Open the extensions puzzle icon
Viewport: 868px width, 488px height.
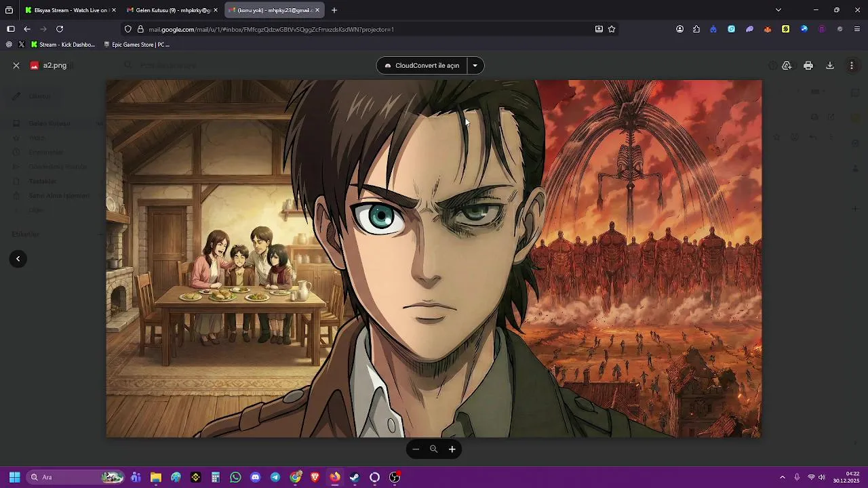tap(696, 29)
